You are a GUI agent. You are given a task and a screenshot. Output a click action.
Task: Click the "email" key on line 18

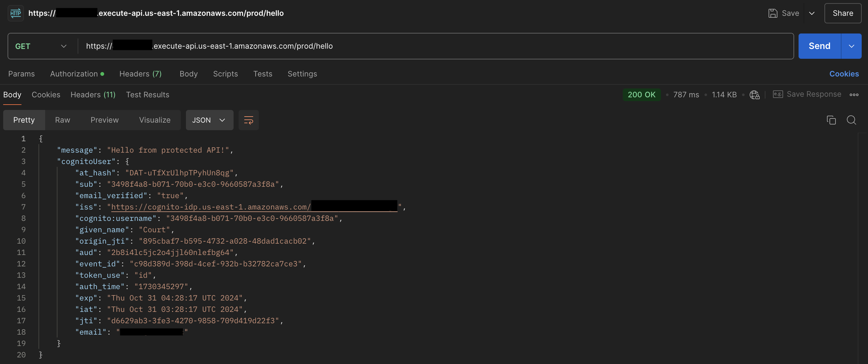(91, 332)
